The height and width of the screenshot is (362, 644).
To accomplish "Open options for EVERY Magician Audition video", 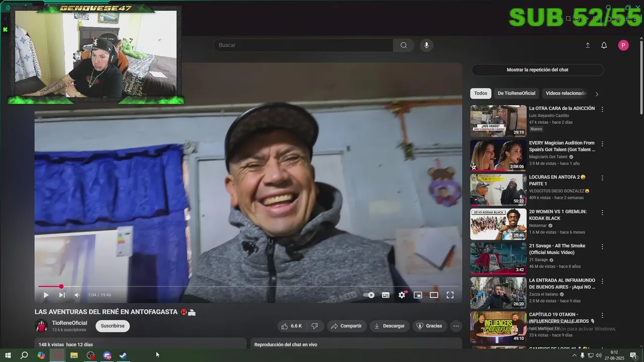I will (602, 144).
